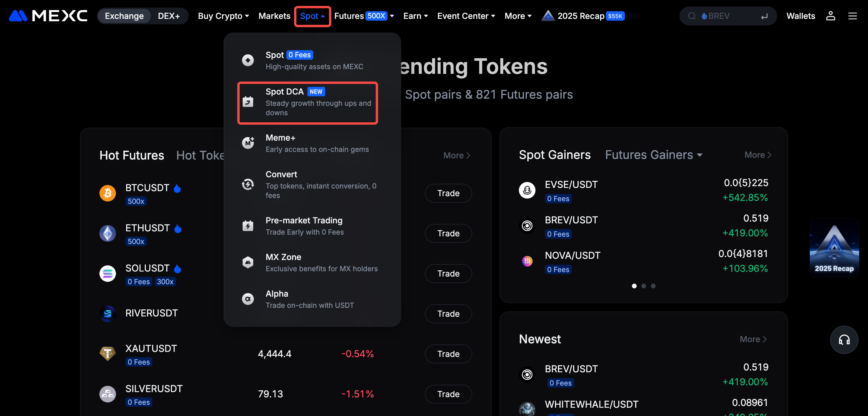Expand the Futures Gainers dropdown arrow
The height and width of the screenshot is (416, 868).
(700, 155)
